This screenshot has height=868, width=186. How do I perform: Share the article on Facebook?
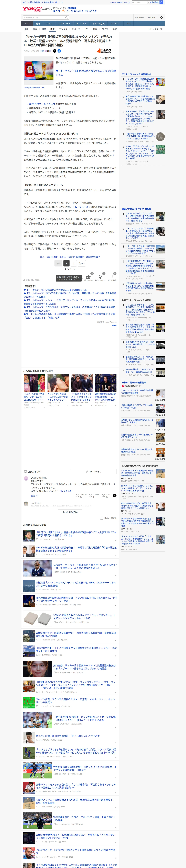[59, 51]
